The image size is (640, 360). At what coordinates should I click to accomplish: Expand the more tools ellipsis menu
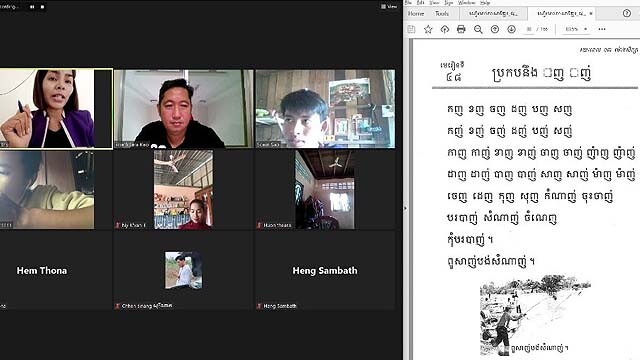point(602,29)
